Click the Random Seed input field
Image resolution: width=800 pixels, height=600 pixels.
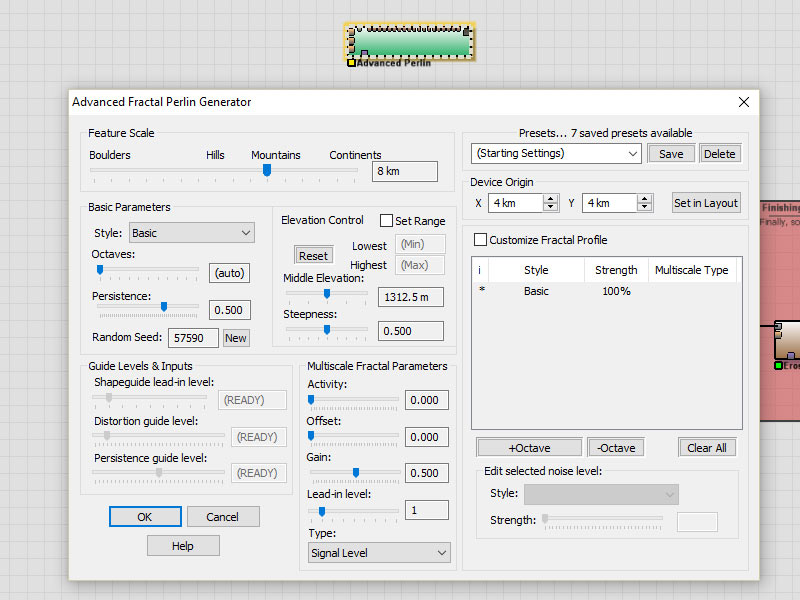point(193,338)
